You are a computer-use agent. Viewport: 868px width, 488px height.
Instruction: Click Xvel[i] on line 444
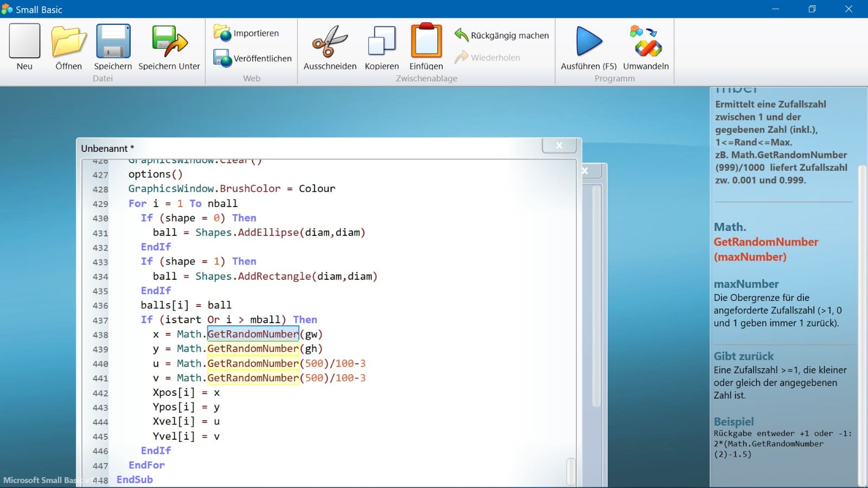point(174,421)
